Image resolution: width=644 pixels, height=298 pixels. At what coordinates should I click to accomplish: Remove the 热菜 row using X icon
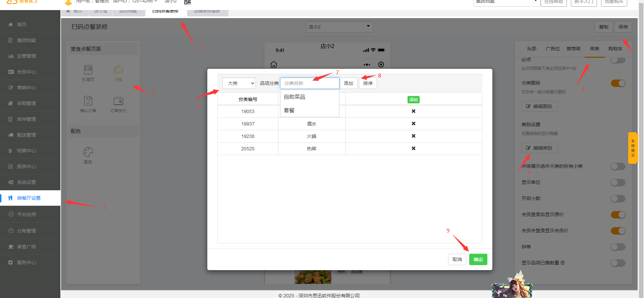(413, 148)
